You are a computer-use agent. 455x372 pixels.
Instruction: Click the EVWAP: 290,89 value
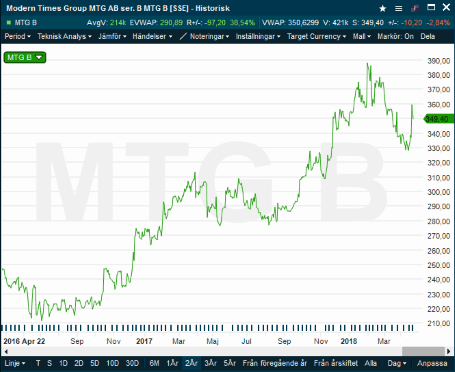[x=156, y=23]
